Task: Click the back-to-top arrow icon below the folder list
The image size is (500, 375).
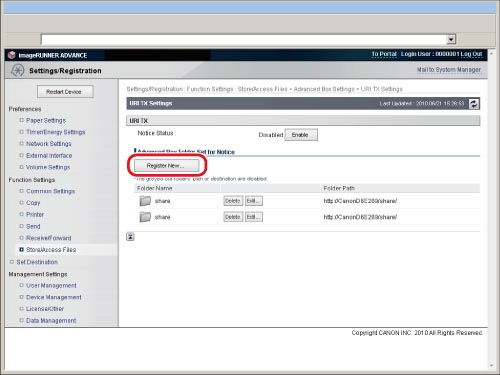Action: click(130, 237)
